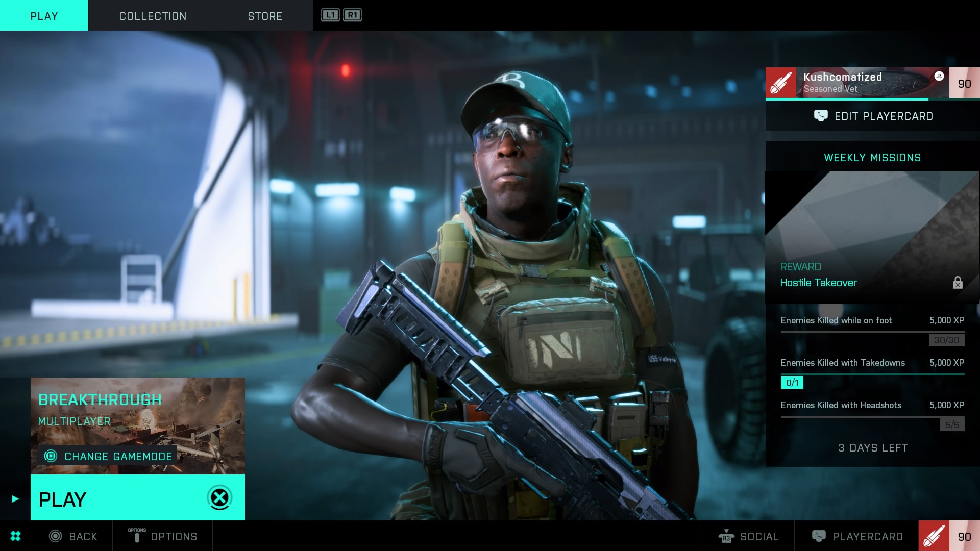Open the BREAKTHROUGH gamemode card

(x=138, y=426)
